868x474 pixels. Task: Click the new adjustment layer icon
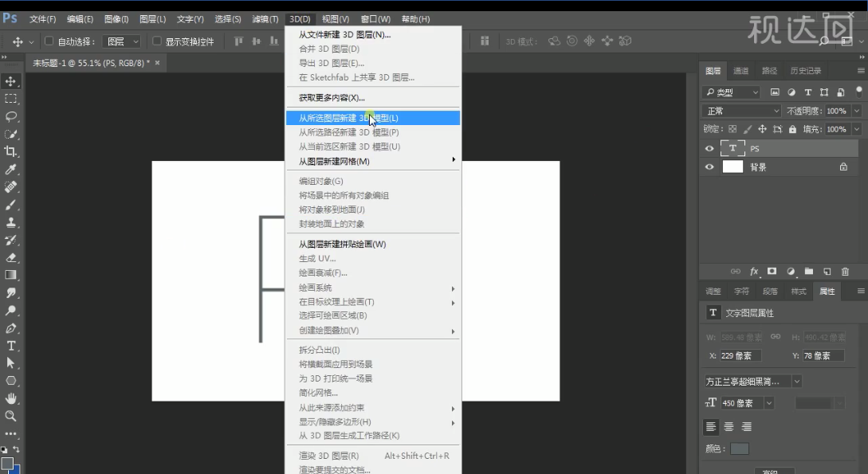[791, 271]
